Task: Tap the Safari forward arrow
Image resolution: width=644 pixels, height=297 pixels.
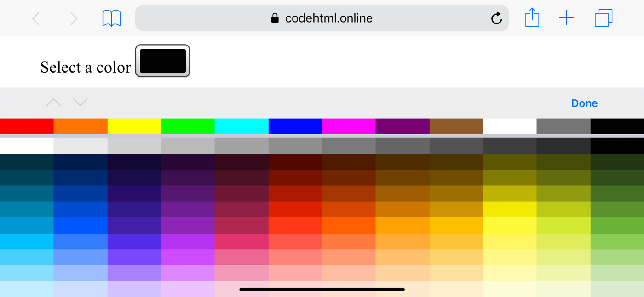Action: (x=74, y=18)
